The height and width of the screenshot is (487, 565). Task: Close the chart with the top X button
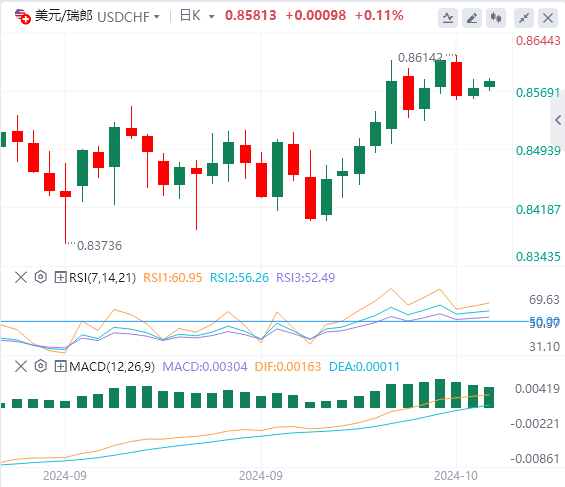tap(548, 18)
